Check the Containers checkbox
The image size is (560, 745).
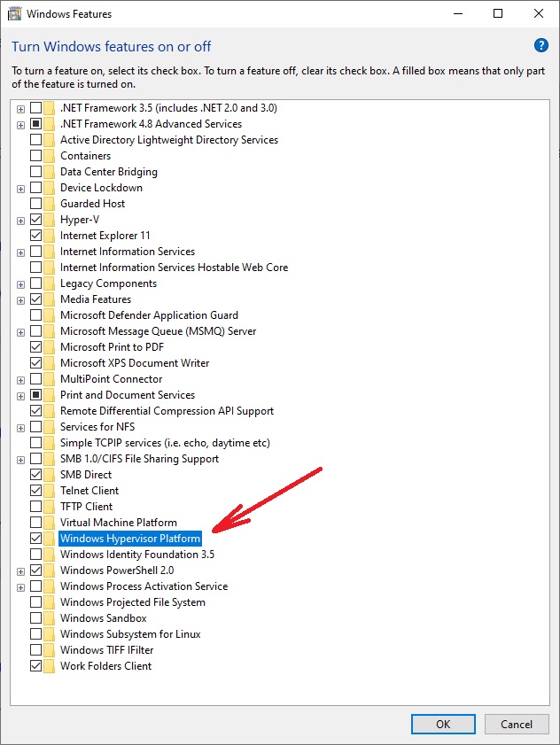click(x=35, y=155)
